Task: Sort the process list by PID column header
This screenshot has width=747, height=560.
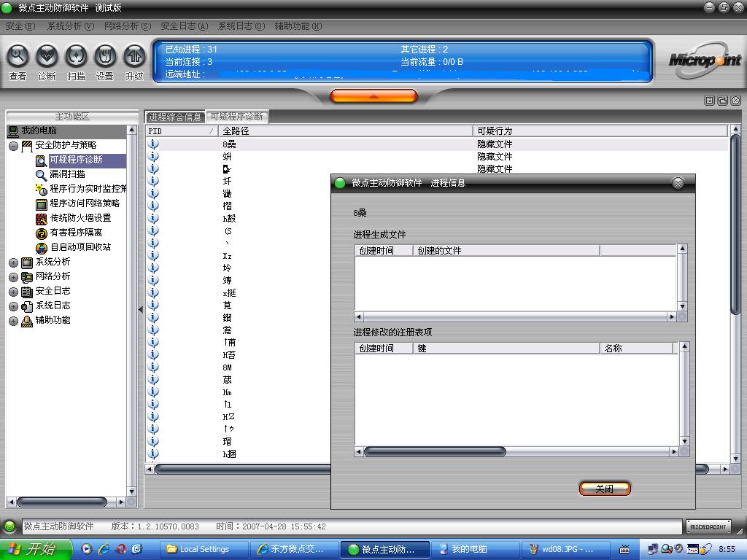Action: (x=182, y=131)
